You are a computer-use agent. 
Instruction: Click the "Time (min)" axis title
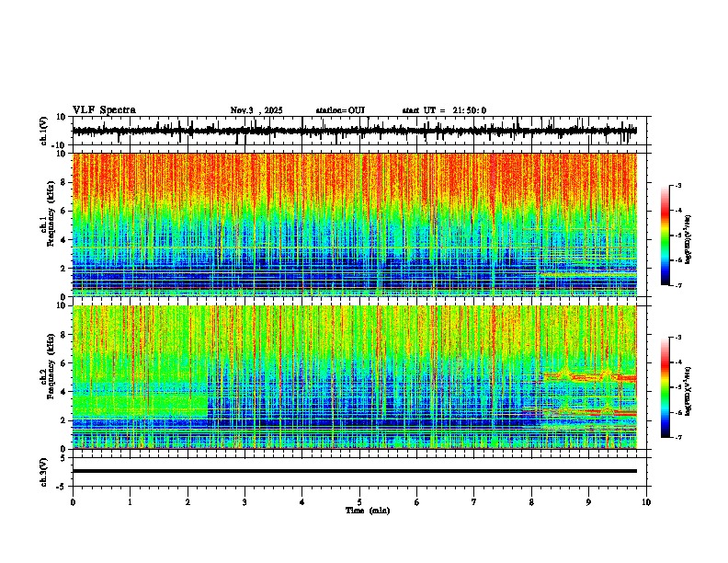tap(368, 511)
